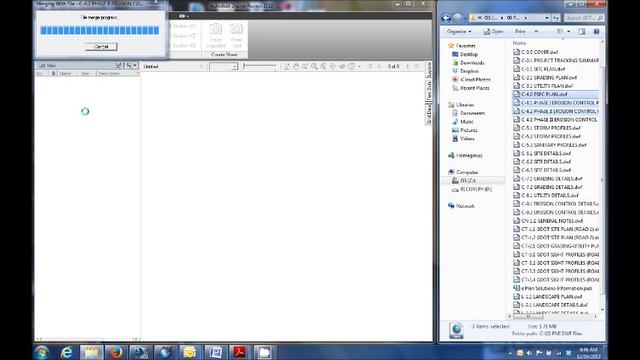Select the pan hand tool in Design Review
This screenshot has height=360, width=640.
click(x=296, y=66)
